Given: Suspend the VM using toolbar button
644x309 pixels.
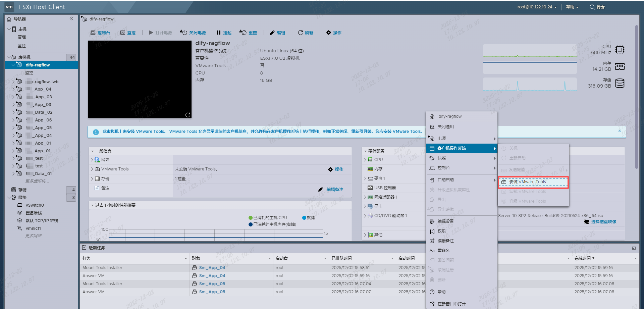Looking at the screenshot, I should 224,33.
